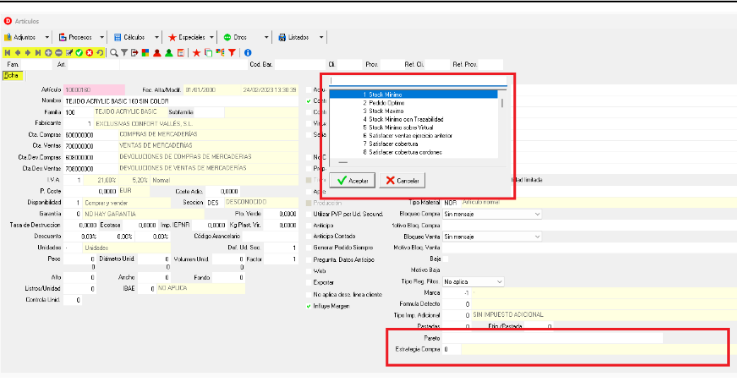Click the red star favorites icon
Viewport: 737px width, 383px height.
coord(196,53)
